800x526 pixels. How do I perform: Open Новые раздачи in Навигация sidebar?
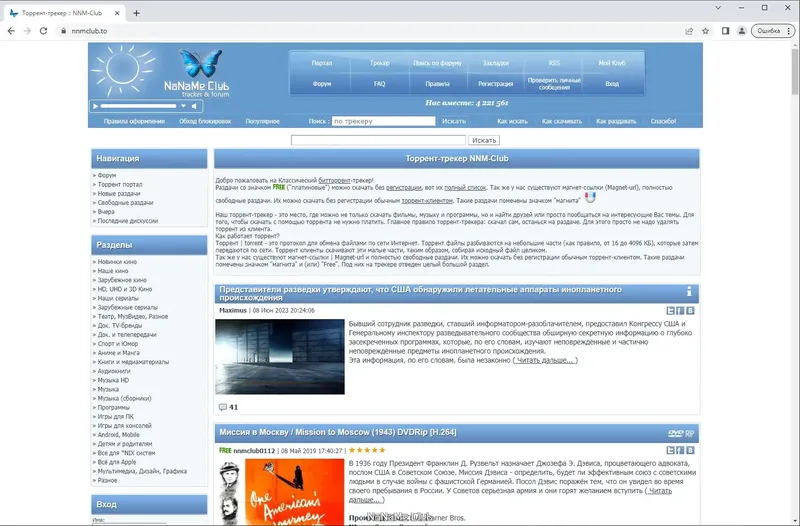tap(119, 194)
